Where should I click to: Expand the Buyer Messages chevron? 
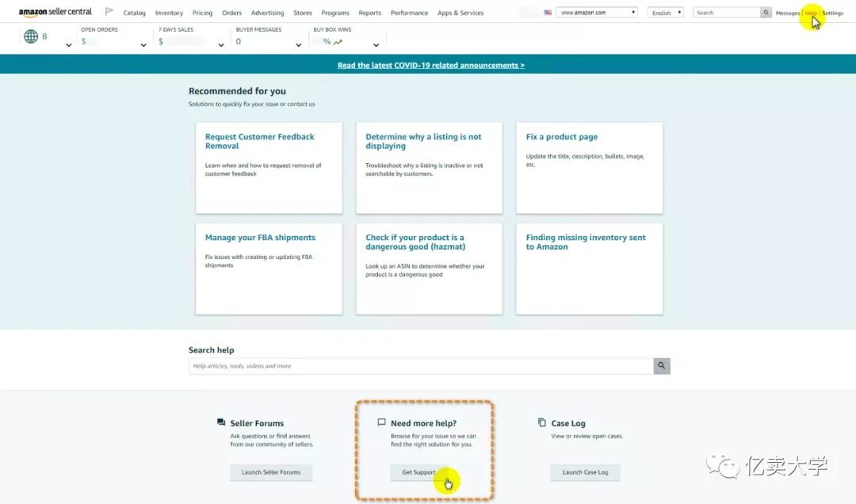[x=299, y=45]
